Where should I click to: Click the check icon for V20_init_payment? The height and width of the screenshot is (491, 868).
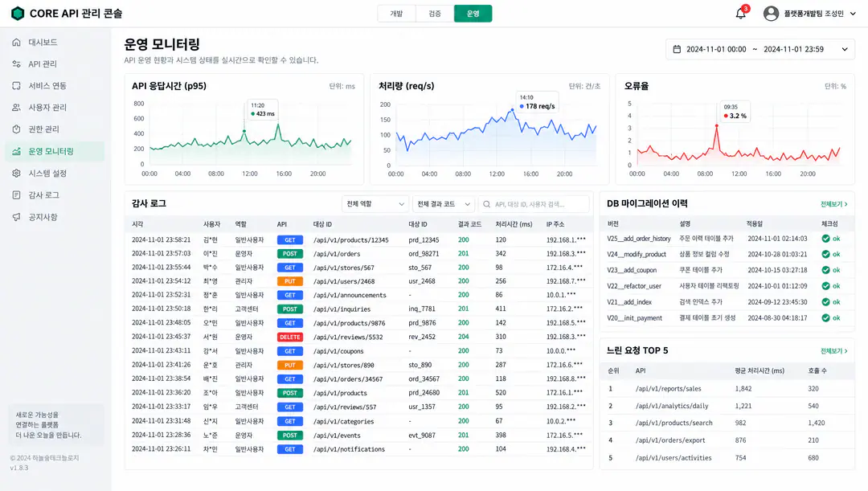coord(826,318)
